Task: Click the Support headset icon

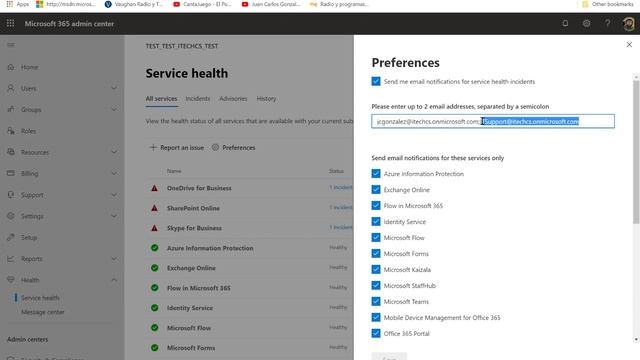Action: pyautogui.click(x=11, y=195)
